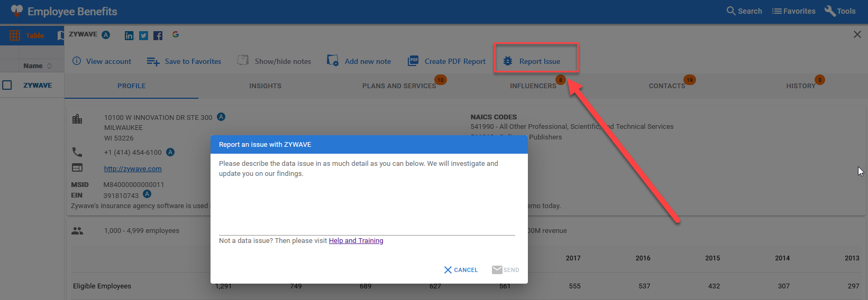This screenshot has height=300, width=868.
Task: Click Add new note
Action: coord(359,61)
